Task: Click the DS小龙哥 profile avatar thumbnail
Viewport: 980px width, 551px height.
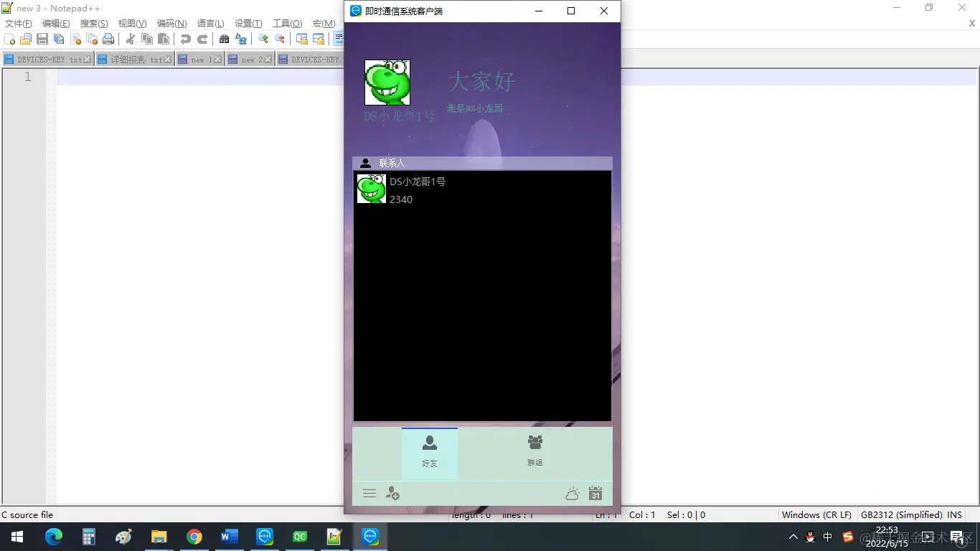Action: click(387, 83)
